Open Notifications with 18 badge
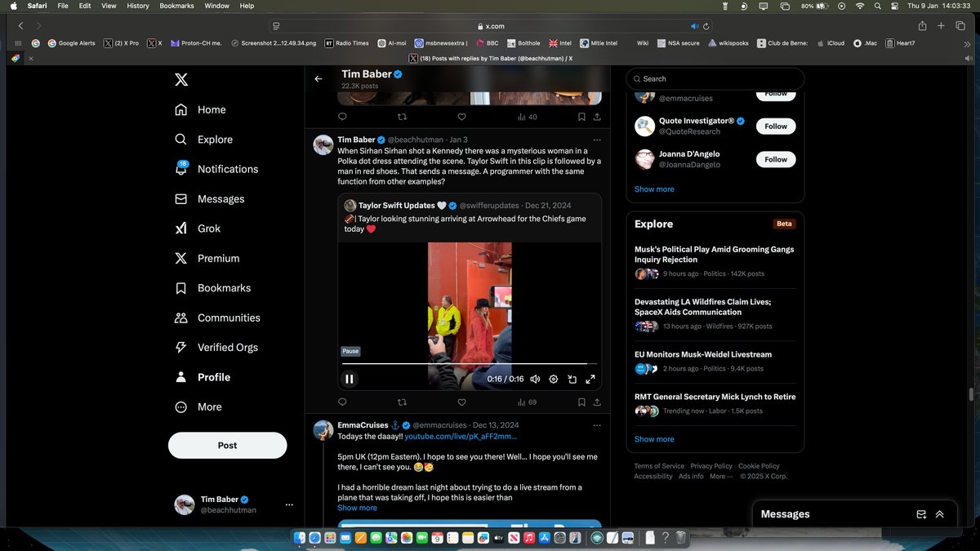This screenshot has width=980, height=551. 216,169
